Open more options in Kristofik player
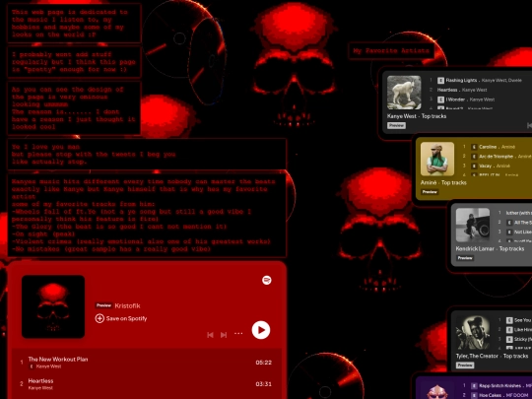Screen dimensions: 532x399 238,334
